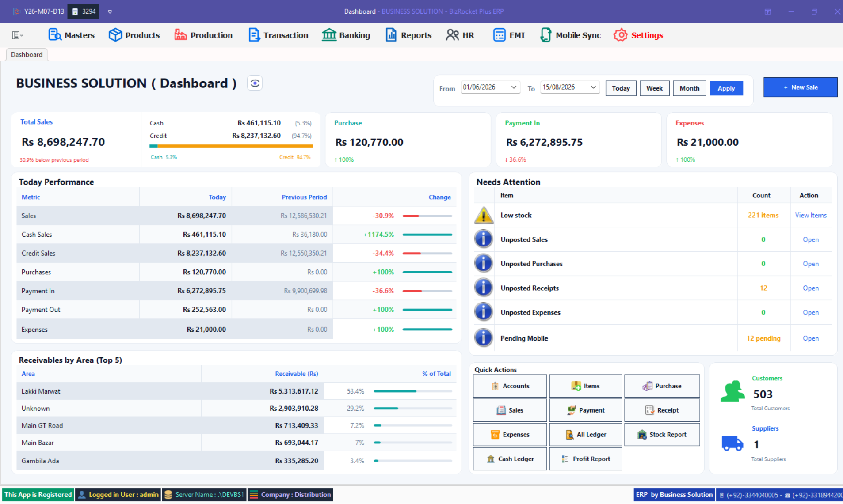Image resolution: width=843 pixels, height=504 pixels.
Task: Open Unposted Purchases link
Action: [x=810, y=264]
